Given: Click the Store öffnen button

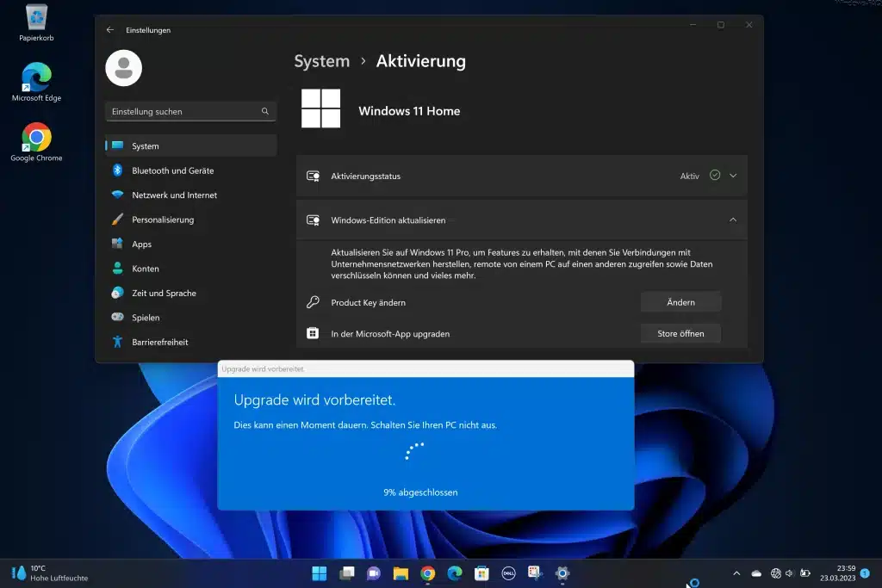Looking at the screenshot, I should [680, 333].
